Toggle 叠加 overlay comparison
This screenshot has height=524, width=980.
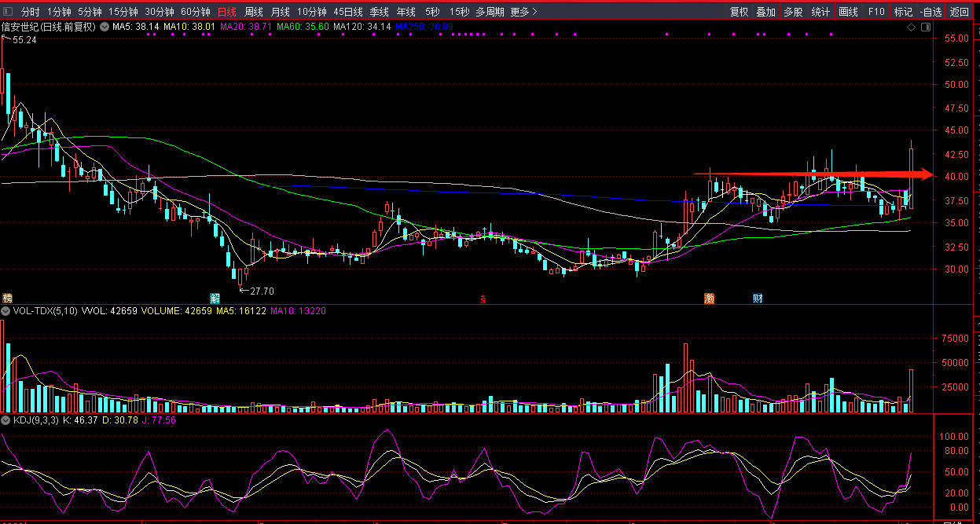click(765, 12)
